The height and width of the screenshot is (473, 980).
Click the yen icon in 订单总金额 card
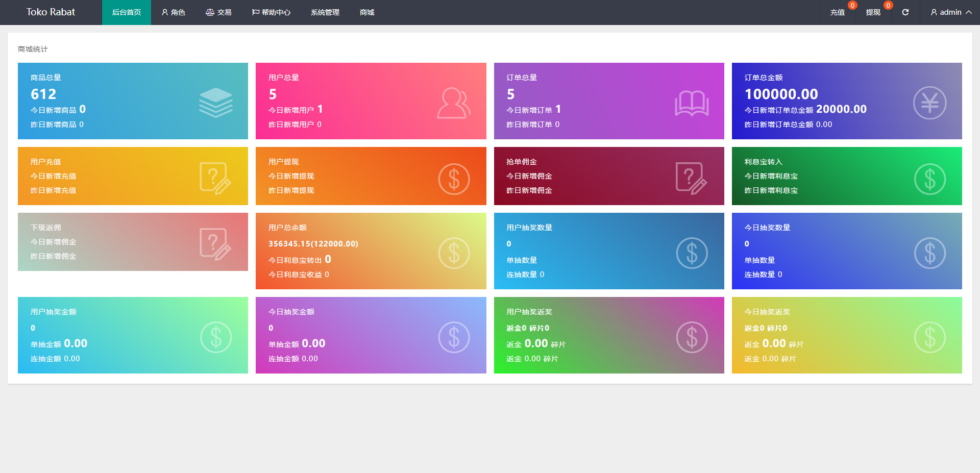pos(929,103)
